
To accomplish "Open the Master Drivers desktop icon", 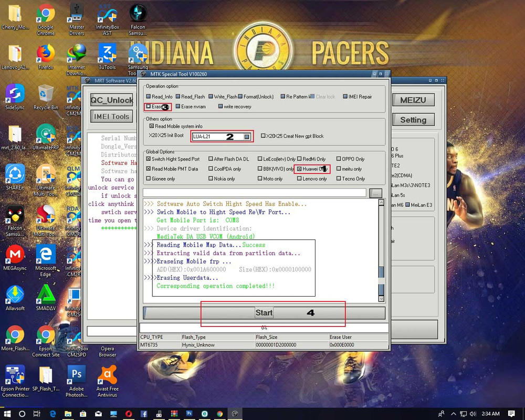I will click(77, 20).
